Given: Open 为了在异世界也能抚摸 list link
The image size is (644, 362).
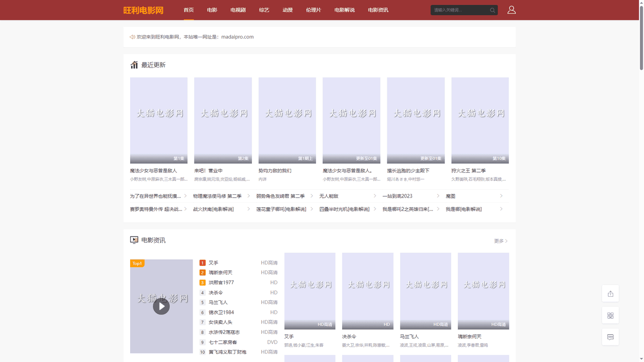Looking at the screenshot, I should click(156, 196).
